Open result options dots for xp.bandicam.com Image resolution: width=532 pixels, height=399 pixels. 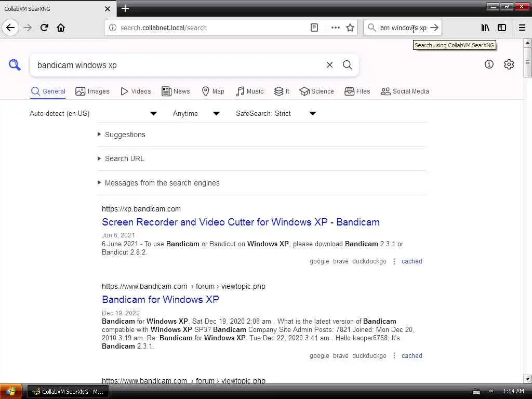(x=394, y=261)
